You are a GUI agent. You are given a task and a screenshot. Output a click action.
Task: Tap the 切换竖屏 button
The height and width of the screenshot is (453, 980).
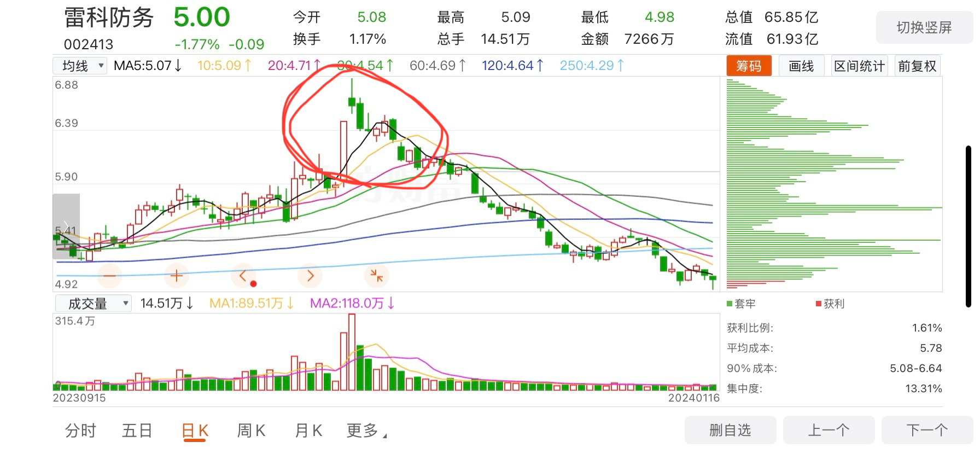tap(924, 27)
